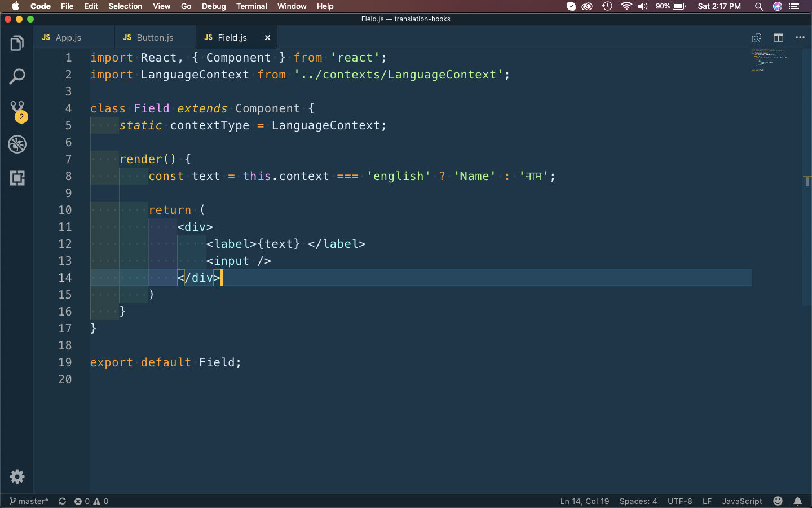812x508 pixels.
Task: Open the Extensions view in activity bar
Action: [x=17, y=178]
